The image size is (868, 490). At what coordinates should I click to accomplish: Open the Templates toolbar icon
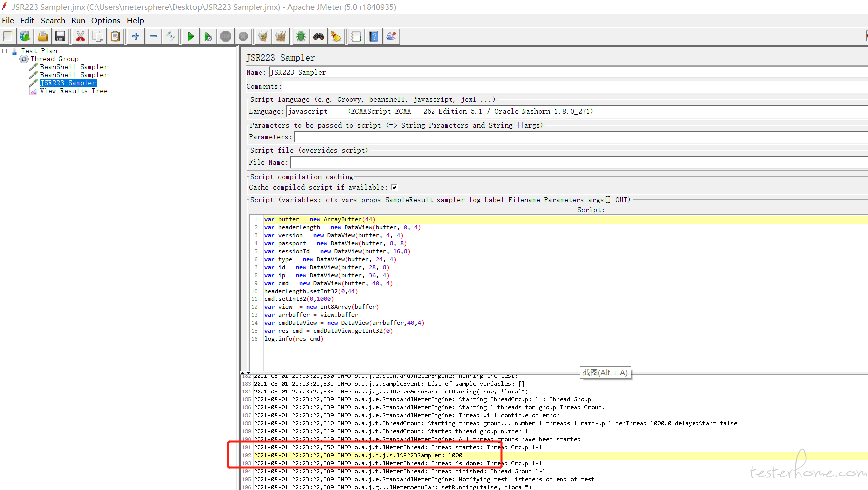[25, 36]
